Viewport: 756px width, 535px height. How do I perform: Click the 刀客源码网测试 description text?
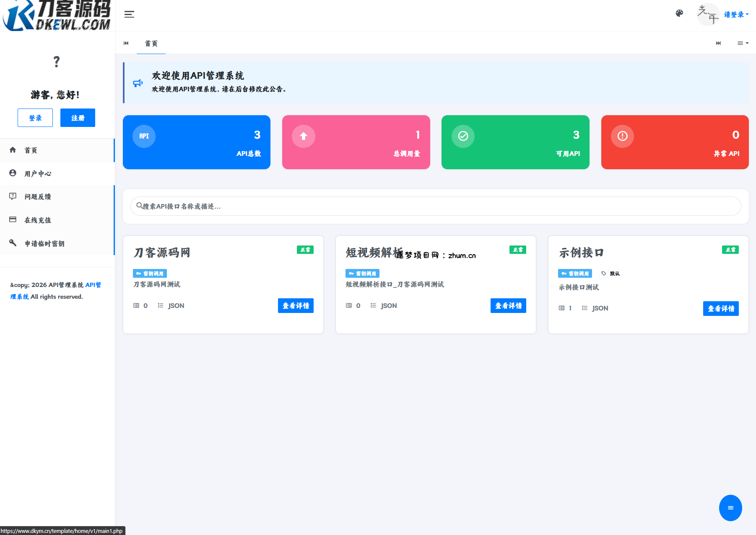point(156,284)
